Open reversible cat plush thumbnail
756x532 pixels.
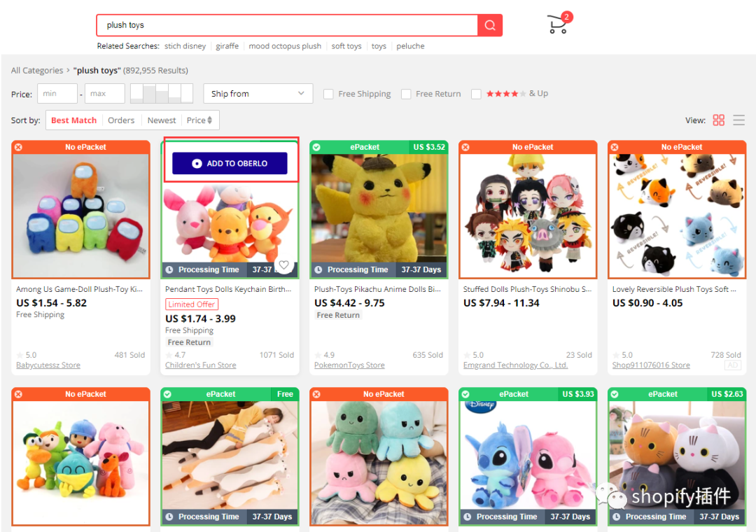point(677,216)
